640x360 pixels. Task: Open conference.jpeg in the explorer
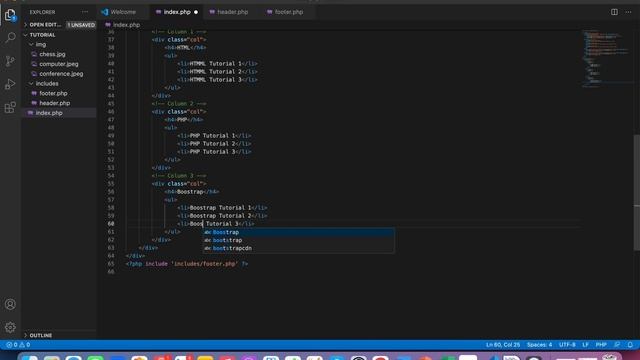(x=61, y=74)
